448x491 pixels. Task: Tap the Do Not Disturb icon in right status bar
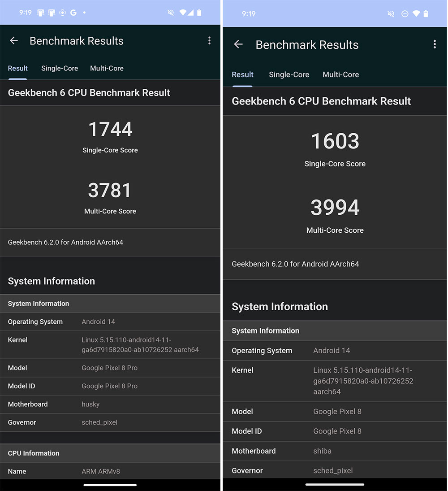tap(405, 14)
